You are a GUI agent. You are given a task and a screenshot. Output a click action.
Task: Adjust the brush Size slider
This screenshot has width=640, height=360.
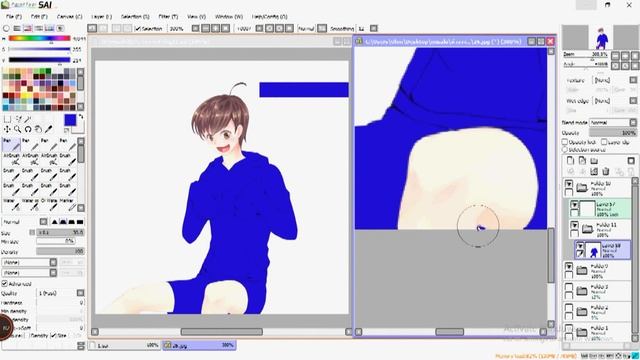click(60, 232)
